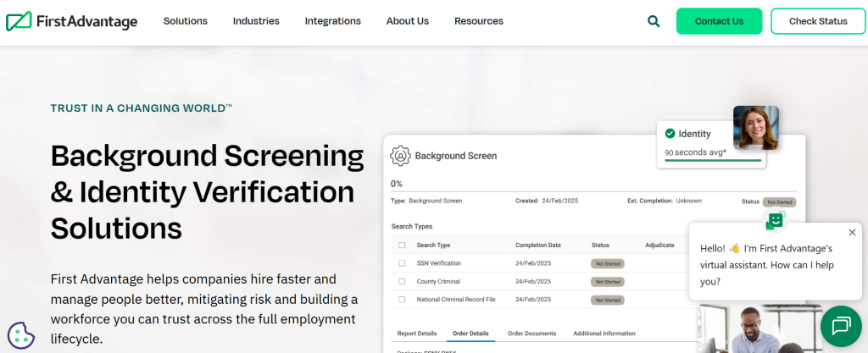Image resolution: width=868 pixels, height=353 pixels.
Task: Open cookie preferences icon
Action: 21,335
